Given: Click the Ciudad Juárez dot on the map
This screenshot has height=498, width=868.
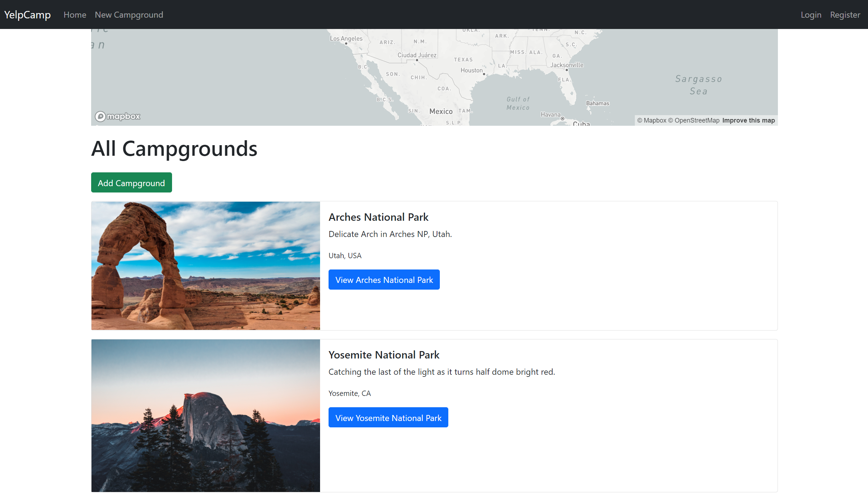Looking at the screenshot, I should pyautogui.click(x=417, y=60).
